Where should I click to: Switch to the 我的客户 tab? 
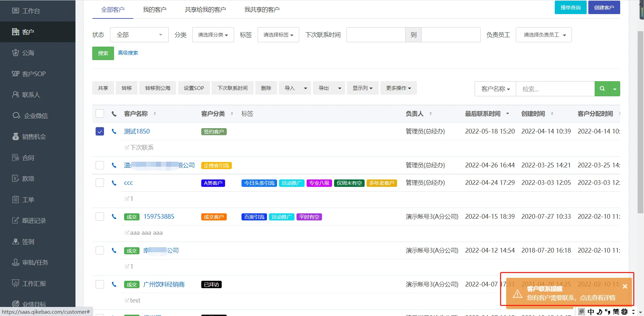pos(155,9)
